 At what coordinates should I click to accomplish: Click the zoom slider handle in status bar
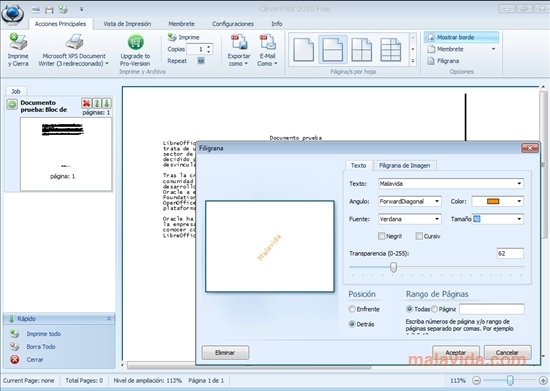510,380
